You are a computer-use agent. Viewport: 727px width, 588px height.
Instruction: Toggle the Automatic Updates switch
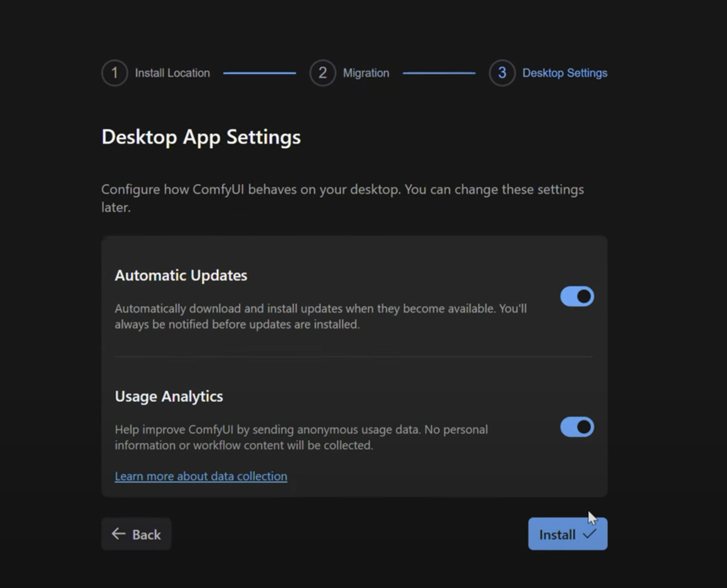(577, 297)
